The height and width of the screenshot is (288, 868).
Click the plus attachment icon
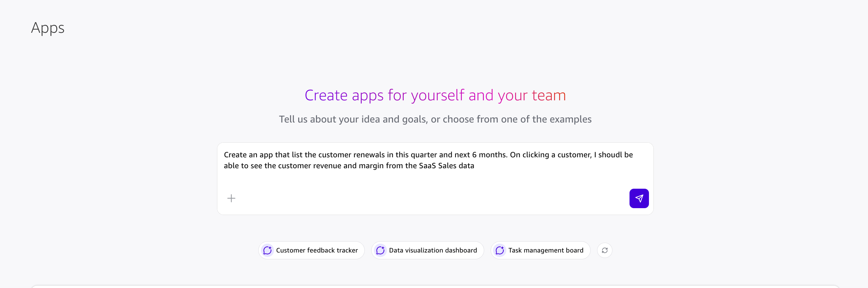[x=231, y=198]
